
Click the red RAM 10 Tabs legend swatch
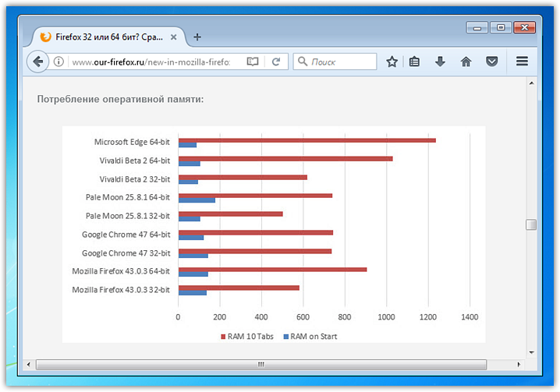click(223, 337)
